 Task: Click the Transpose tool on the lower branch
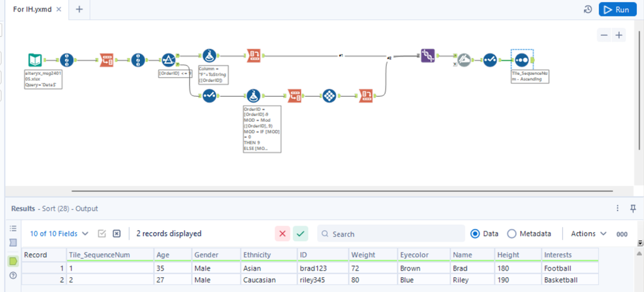[x=294, y=95]
